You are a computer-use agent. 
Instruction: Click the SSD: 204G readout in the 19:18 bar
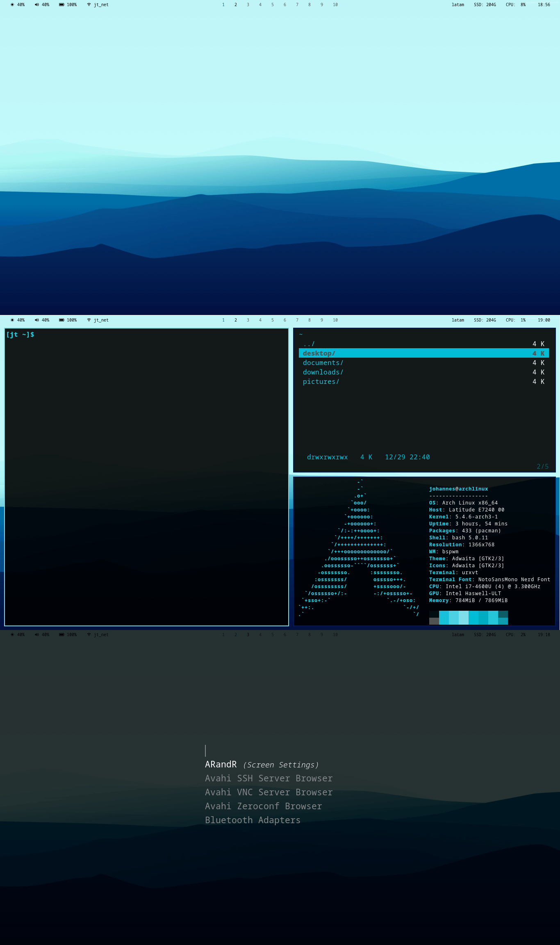485,635
